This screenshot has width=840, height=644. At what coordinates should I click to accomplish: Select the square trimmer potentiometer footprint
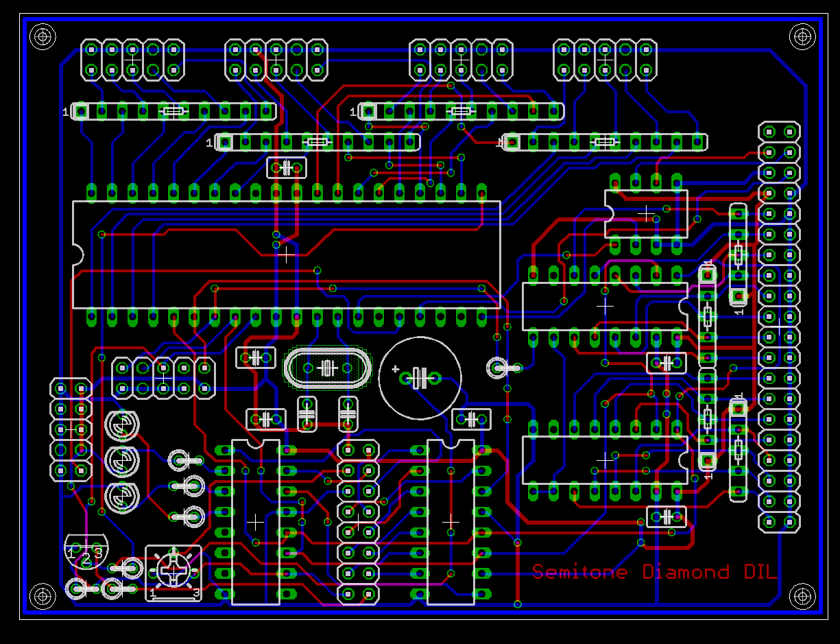coord(173,573)
